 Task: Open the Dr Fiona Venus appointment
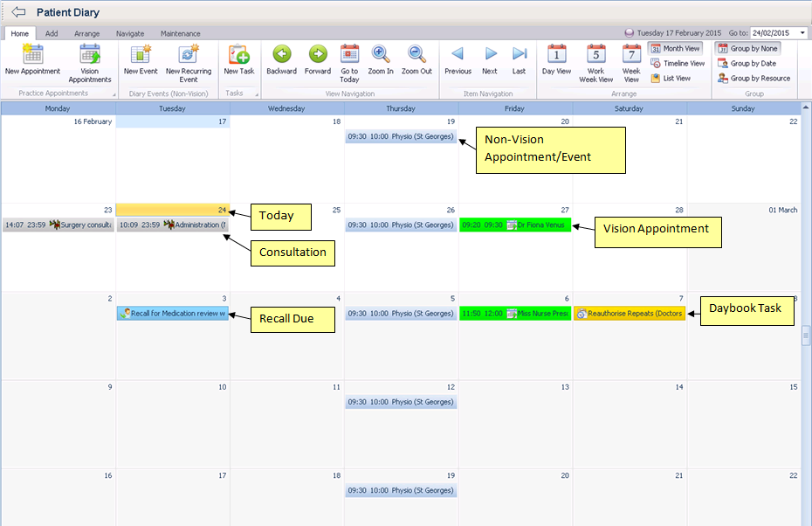(515, 225)
